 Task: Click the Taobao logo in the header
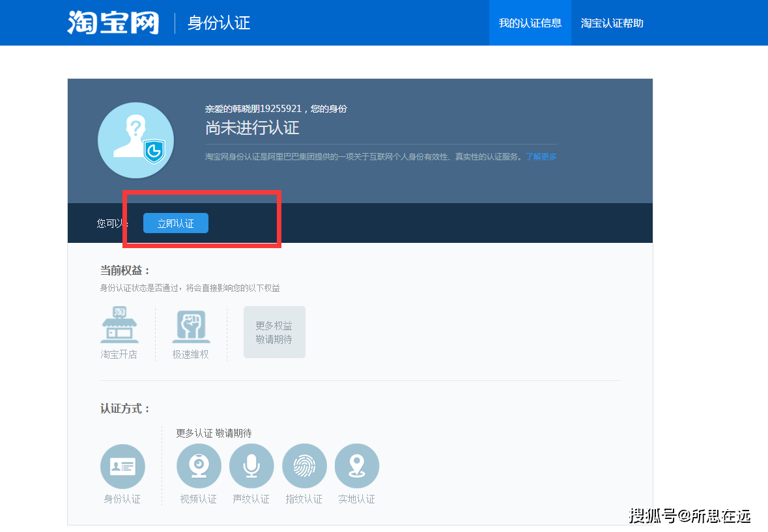coord(113,23)
